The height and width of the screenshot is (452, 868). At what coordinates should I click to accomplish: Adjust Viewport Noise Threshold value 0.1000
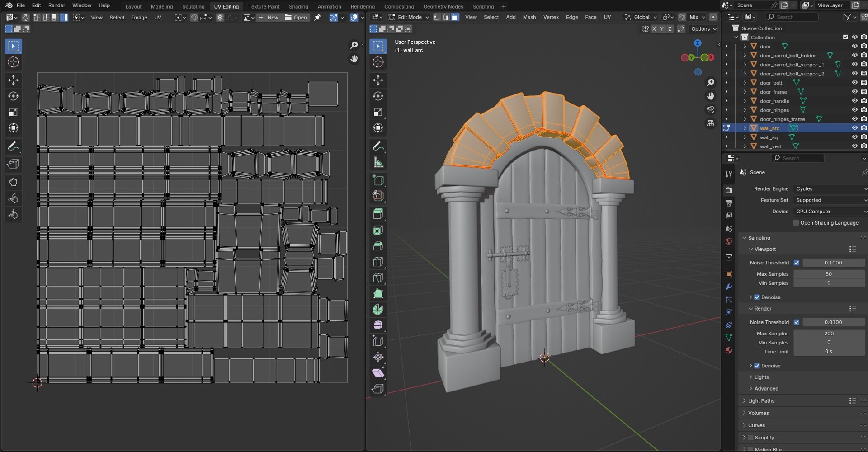point(833,263)
